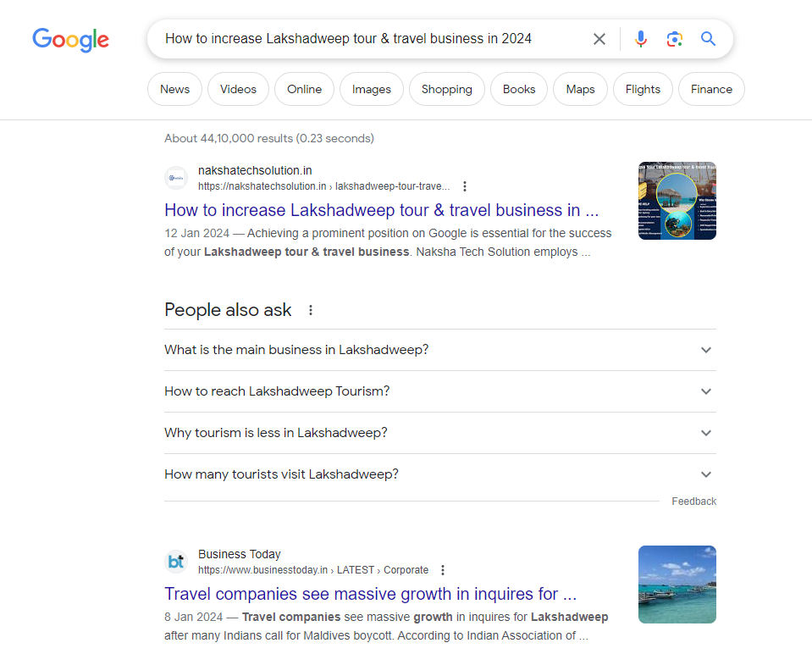Screen dimensions: 812x665
Task: Open 'Travel companies see massive growth in inquires' result
Action: click(x=370, y=594)
